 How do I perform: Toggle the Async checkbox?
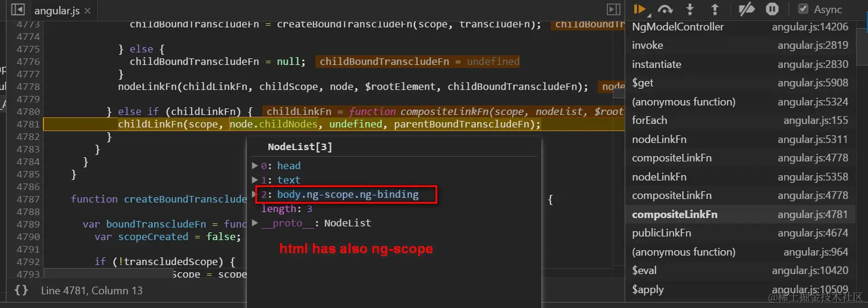click(803, 9)
